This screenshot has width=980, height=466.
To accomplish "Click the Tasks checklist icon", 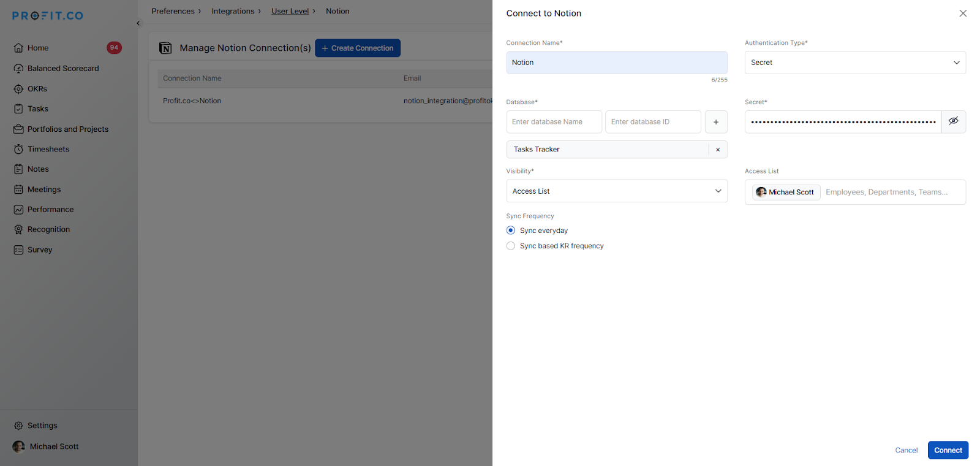I will click(x=18, y=109).
